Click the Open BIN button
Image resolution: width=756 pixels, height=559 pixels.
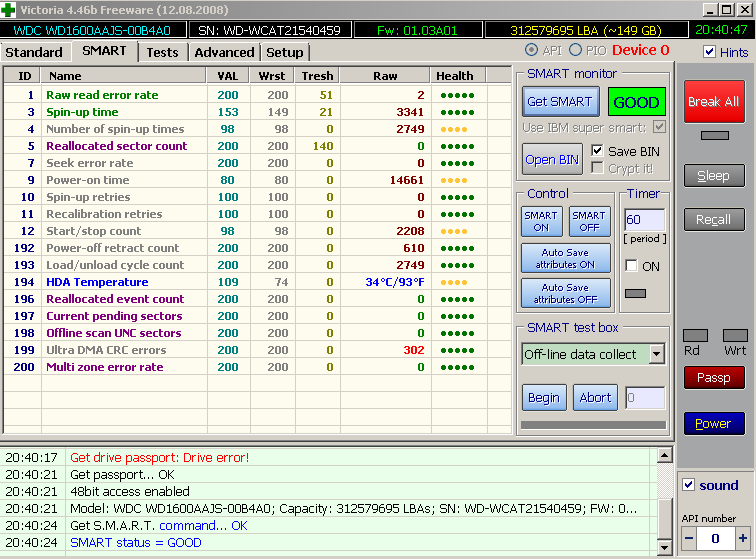(x=553, y=160)
